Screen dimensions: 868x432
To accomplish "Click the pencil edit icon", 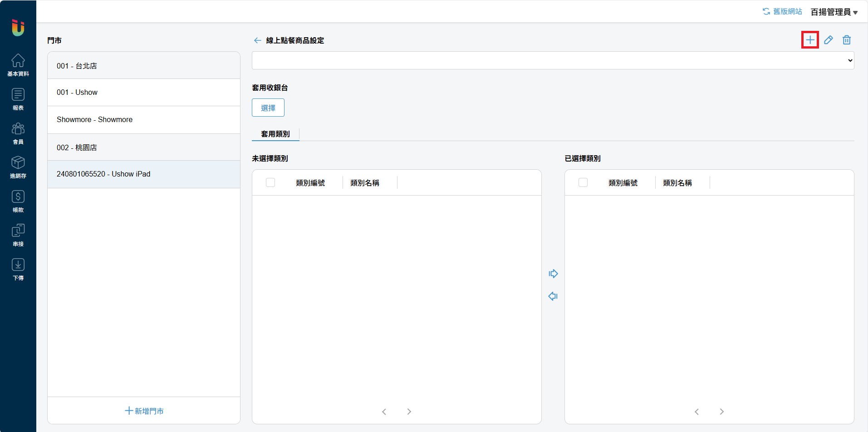I will tap(828, 40).
